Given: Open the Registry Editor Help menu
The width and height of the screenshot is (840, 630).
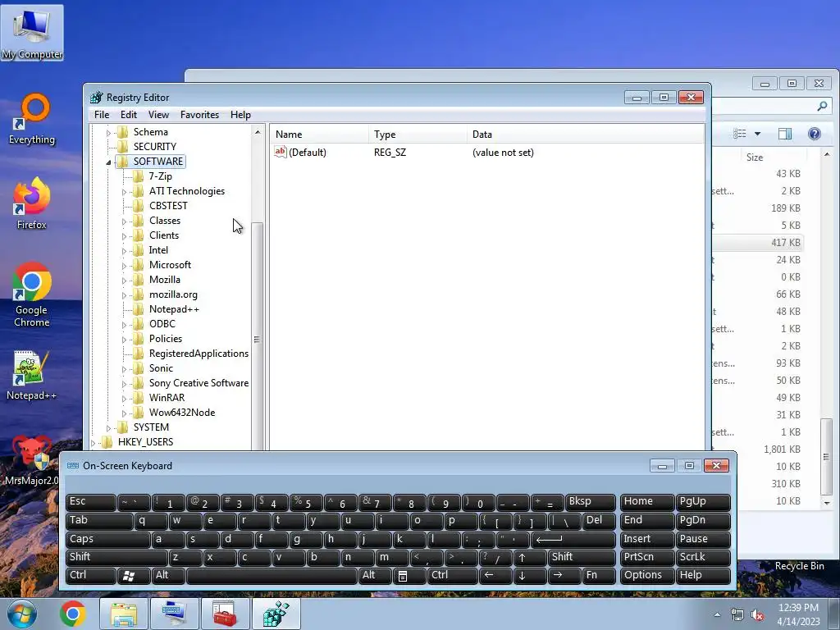Looking at the screenshot, I should coord(240,115).
